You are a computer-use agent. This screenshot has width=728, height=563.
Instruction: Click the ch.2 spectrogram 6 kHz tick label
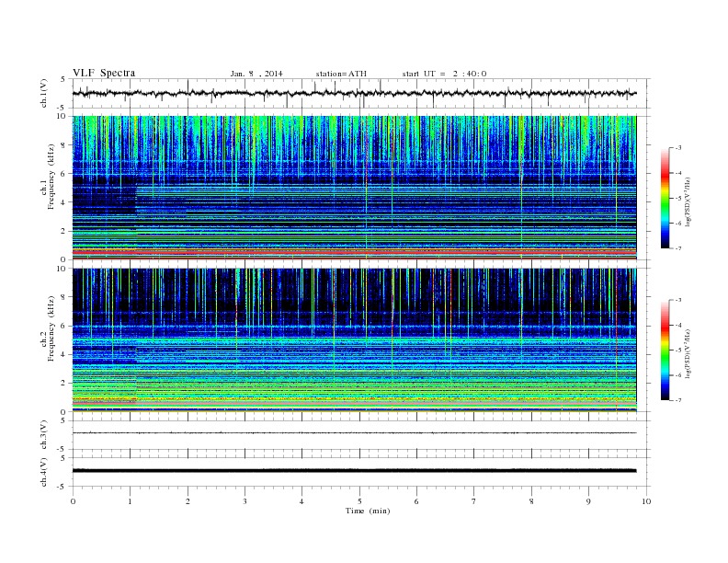[63, 326]
